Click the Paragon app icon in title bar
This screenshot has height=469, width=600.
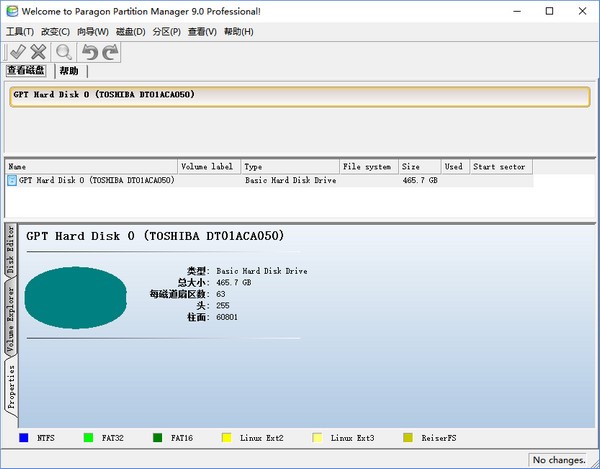(12, 11)
